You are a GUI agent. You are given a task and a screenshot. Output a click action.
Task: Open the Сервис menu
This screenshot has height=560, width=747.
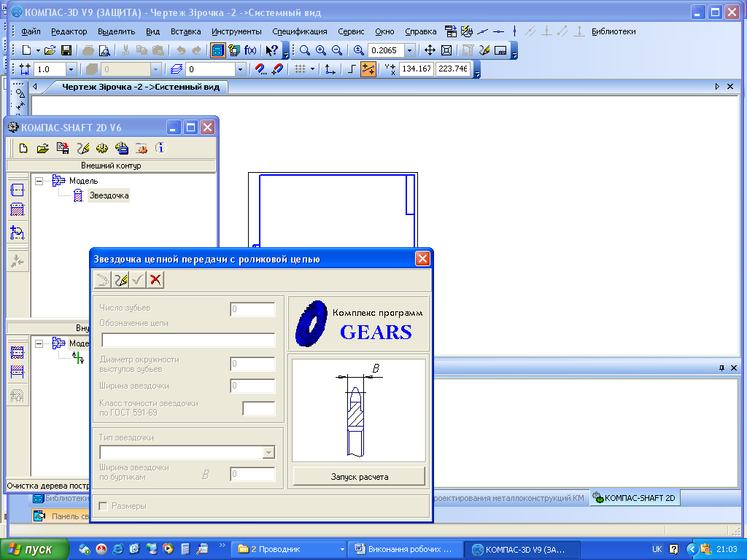(351, 31)
